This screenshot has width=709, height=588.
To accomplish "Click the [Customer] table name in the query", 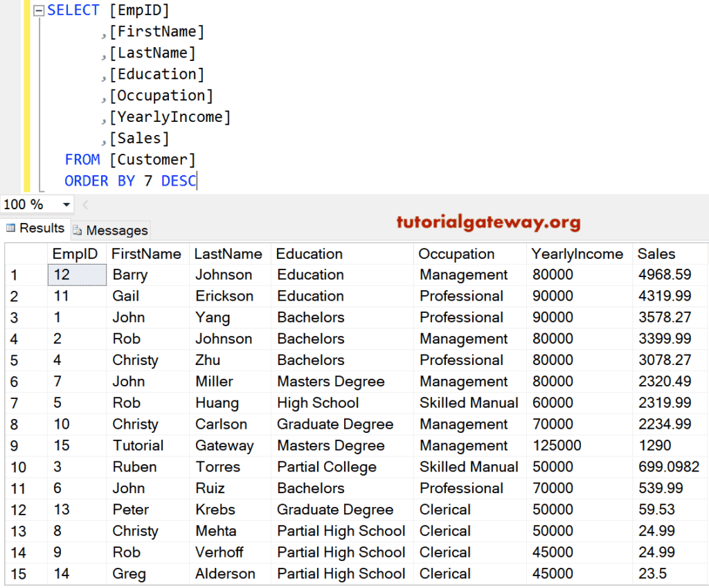I will [152, 159].
